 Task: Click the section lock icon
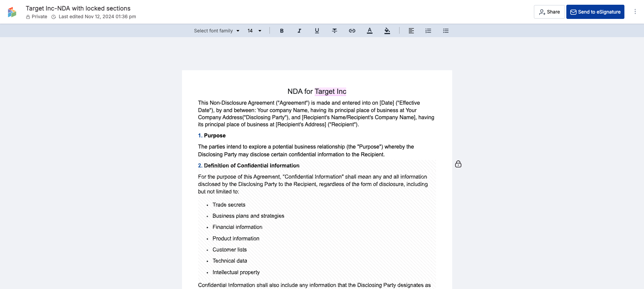(x=458, y=164)
